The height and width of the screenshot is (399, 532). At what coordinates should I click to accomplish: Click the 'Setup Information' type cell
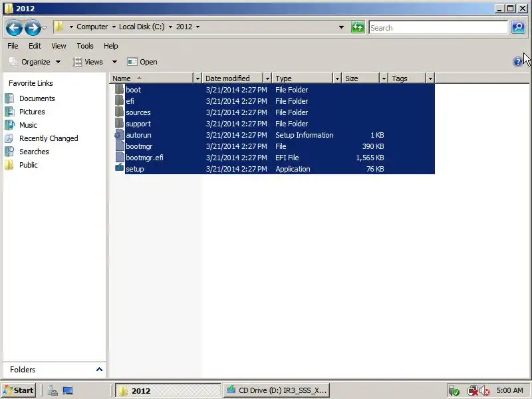pos(305,135)
